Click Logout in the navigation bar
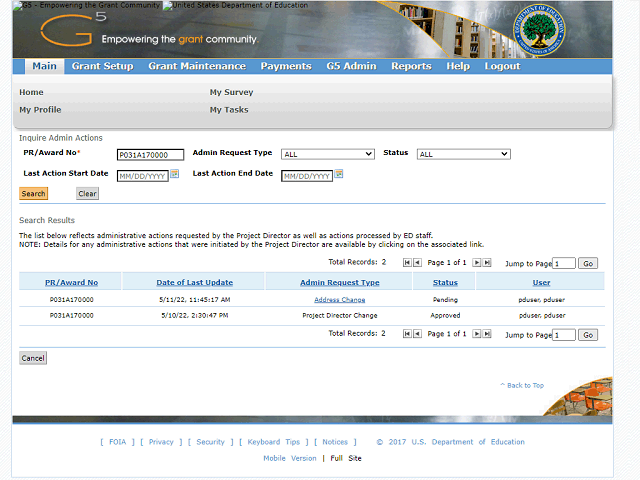Viewport: 640px width, 480px height. pyautogui.click(x=502, y=66)
